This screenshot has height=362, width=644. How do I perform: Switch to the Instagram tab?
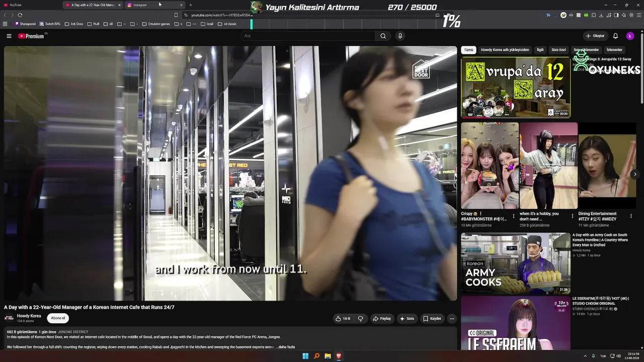click(x=155, y=5)
